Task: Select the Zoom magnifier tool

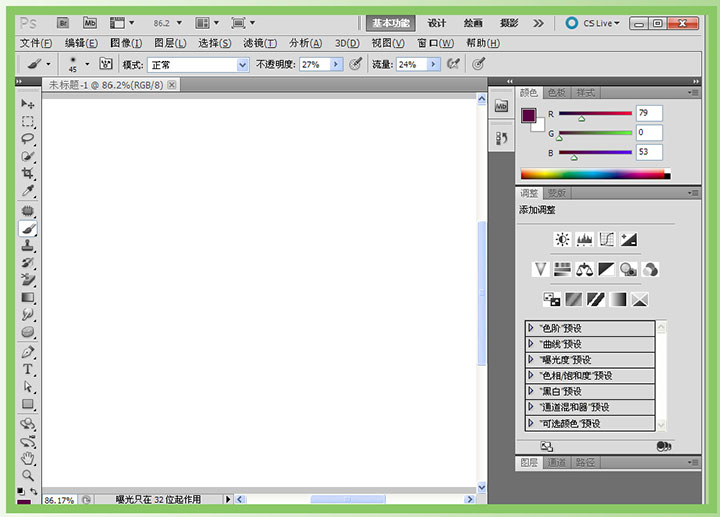Action: 28,475
